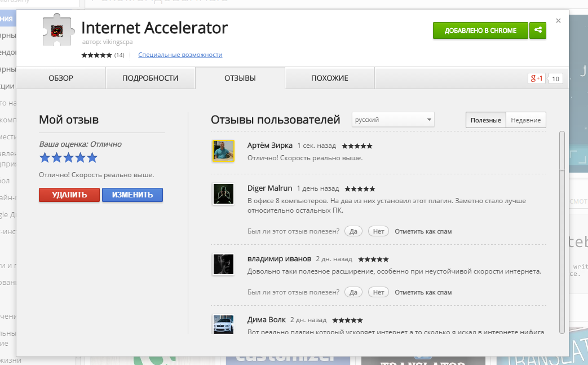The width and height of the screenshot is (588, 365).
Task: Set my rating to the fourth star
Action: [81, 157]
